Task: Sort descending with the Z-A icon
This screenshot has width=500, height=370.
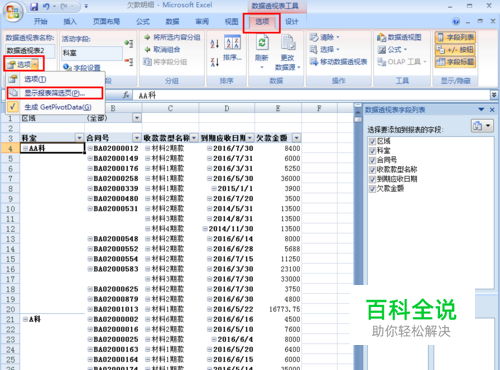Action: pyautogui.click(x=215, y=62)
